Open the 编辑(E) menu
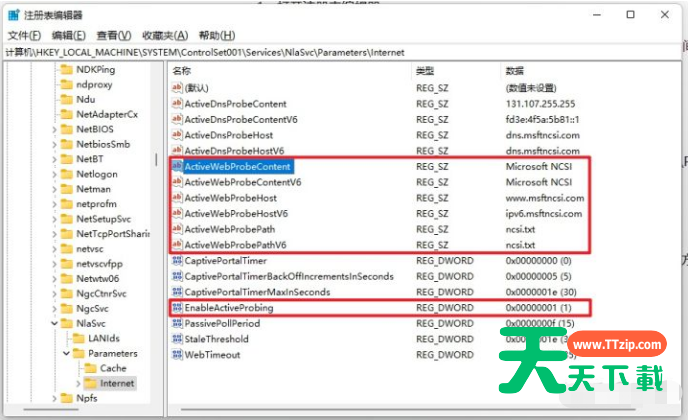Screen dimensions: 691x420 tap(68, 36)
